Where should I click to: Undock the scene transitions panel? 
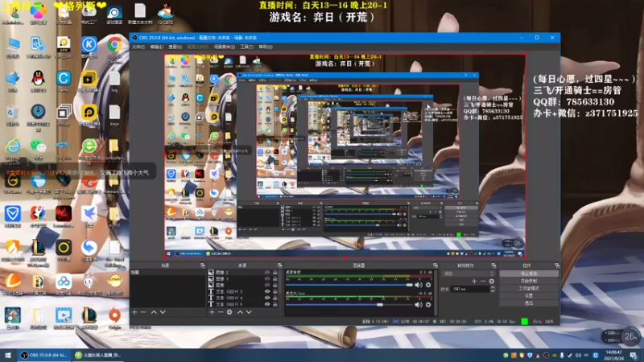point(493,265)
